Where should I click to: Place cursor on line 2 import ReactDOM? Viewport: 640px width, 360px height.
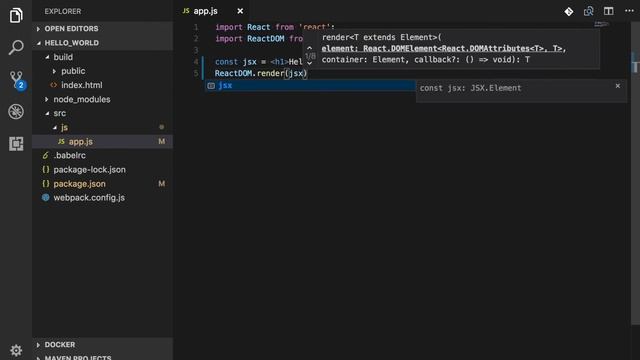click(259, 39)
